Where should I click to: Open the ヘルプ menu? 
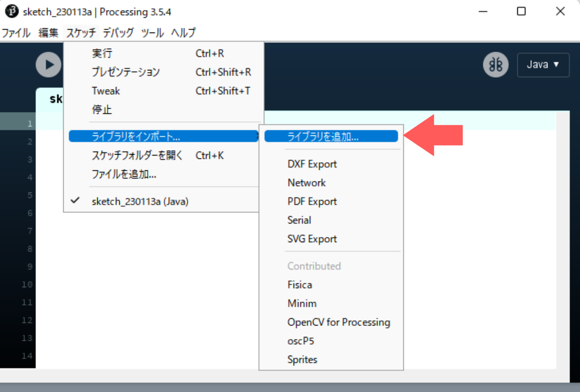pyautogui.click(x=183, y=33)
